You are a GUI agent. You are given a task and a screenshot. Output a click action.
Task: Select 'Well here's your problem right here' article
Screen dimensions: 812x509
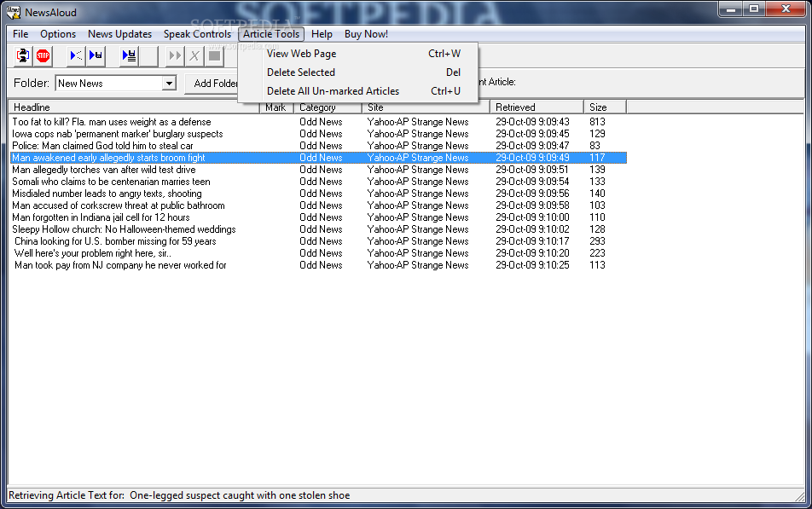coord(318,252)
